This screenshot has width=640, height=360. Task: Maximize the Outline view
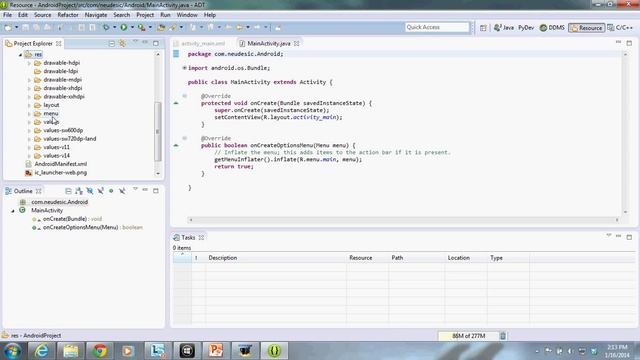click(156, 191)
